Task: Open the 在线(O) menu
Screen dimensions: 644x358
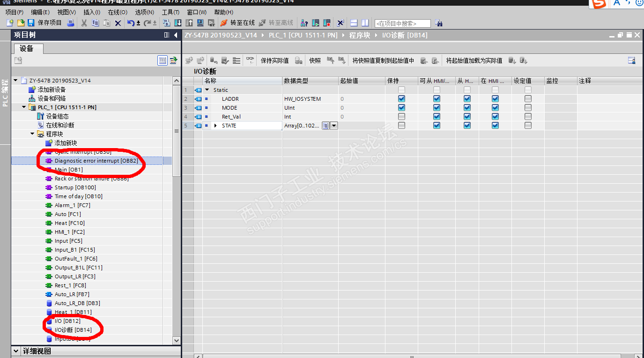Action: point(118,12)
